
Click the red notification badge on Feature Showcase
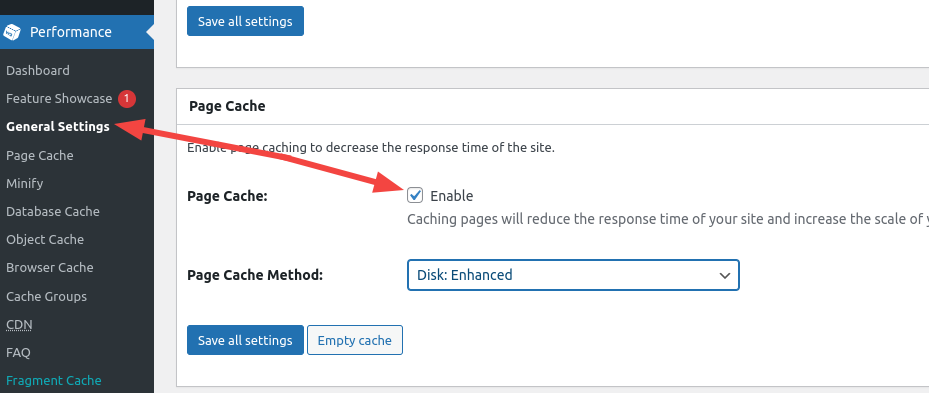point(127,98)
